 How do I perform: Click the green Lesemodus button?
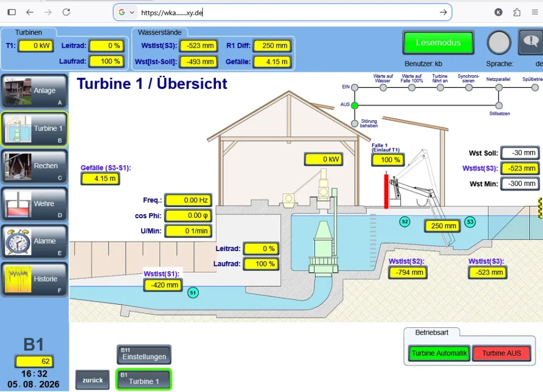438,42
